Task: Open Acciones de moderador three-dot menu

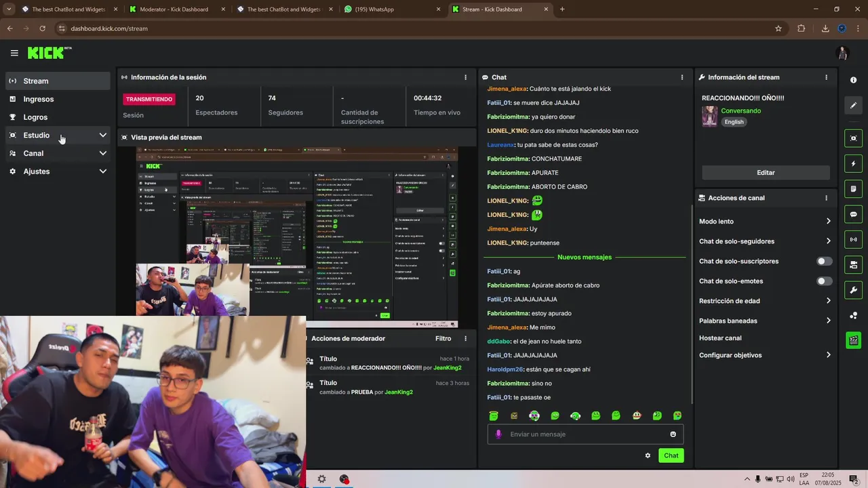Action: coord(465,338)
